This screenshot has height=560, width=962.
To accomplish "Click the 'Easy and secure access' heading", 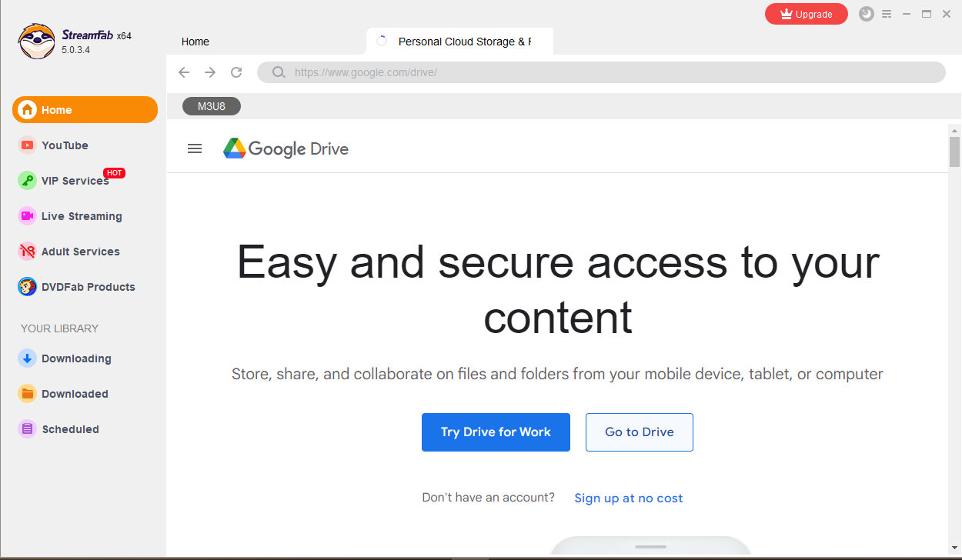I will [558, 289].
